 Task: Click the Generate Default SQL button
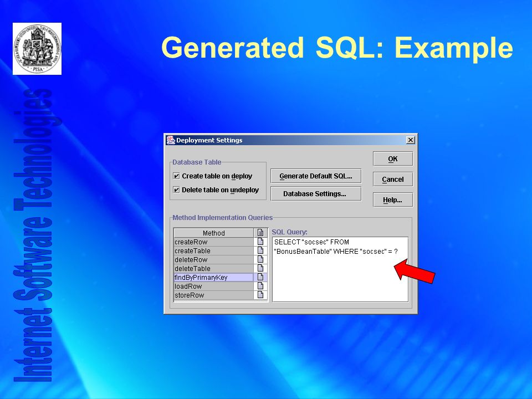[316, 176]
